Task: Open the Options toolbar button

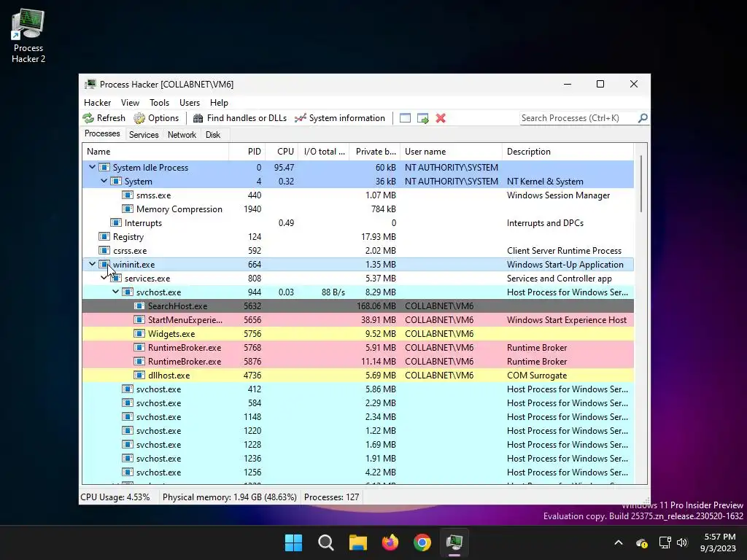Action: coord(156,118)
